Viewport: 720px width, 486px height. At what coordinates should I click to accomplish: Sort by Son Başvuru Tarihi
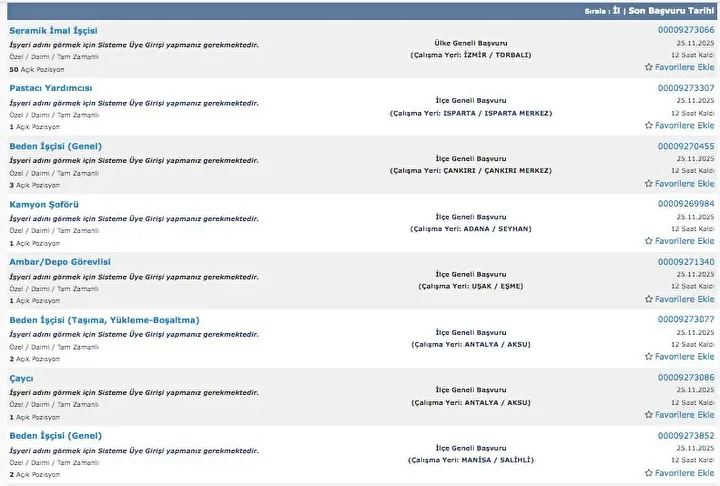pyautogui.click(x=671, y=9)
